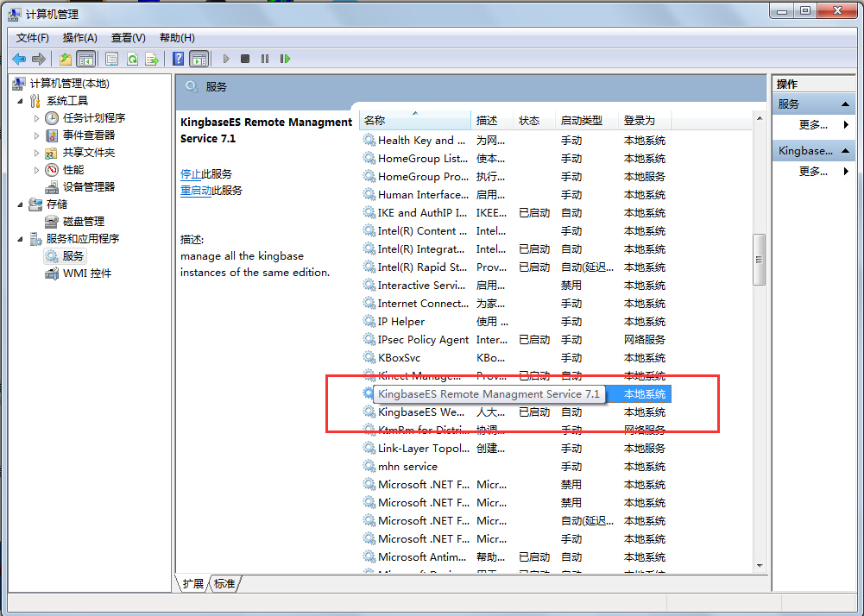Select 磁盘管理 in the tree

pos(83,222)
